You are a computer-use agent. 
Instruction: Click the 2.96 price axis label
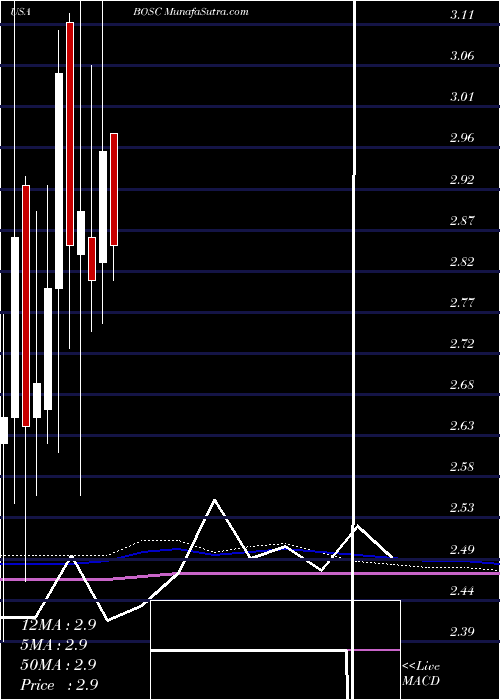coord(461,138)
